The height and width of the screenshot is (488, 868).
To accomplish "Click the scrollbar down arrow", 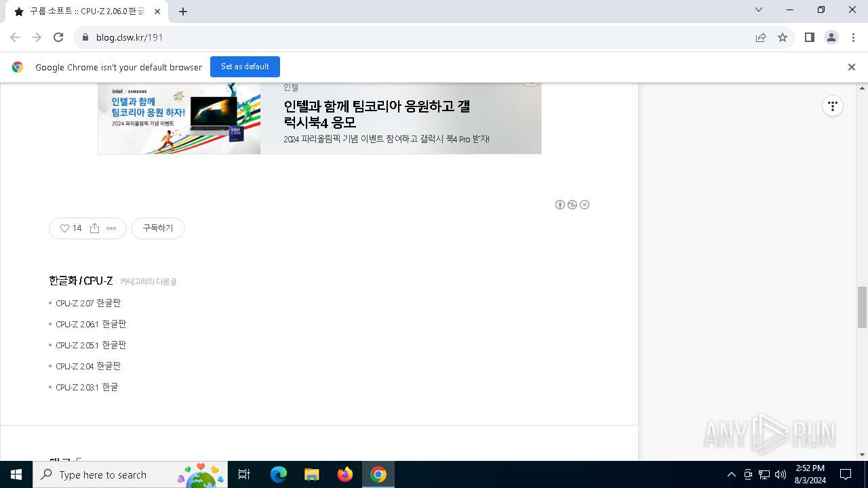I will click(862, 455).
